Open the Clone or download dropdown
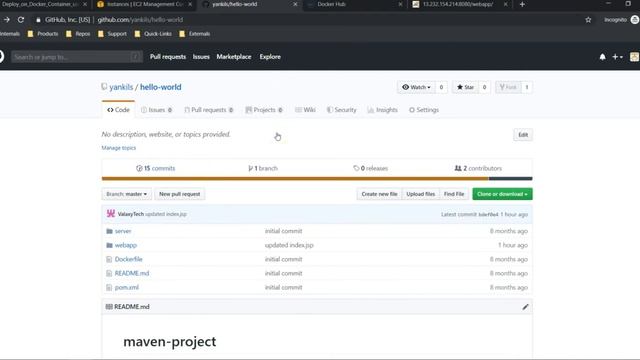This screenshot has height=360, width=640. pyautogui.click(x=502, y=194)
